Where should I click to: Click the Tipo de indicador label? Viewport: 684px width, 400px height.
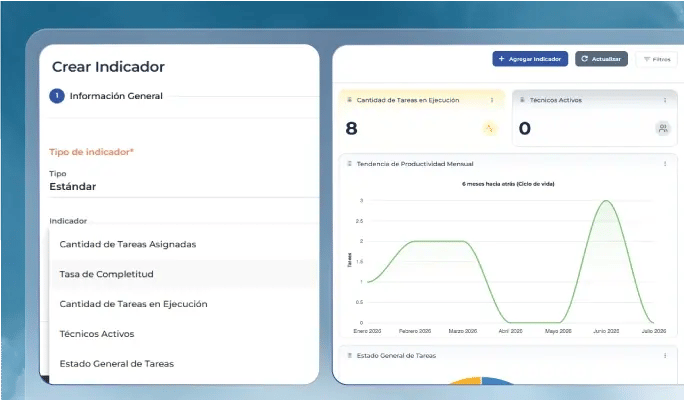(x=91, y=152)
